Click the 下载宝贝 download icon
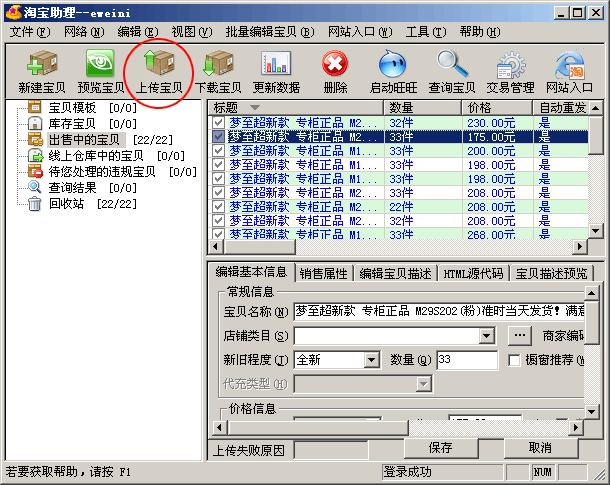610x485 pixels. tap(218, 63)
